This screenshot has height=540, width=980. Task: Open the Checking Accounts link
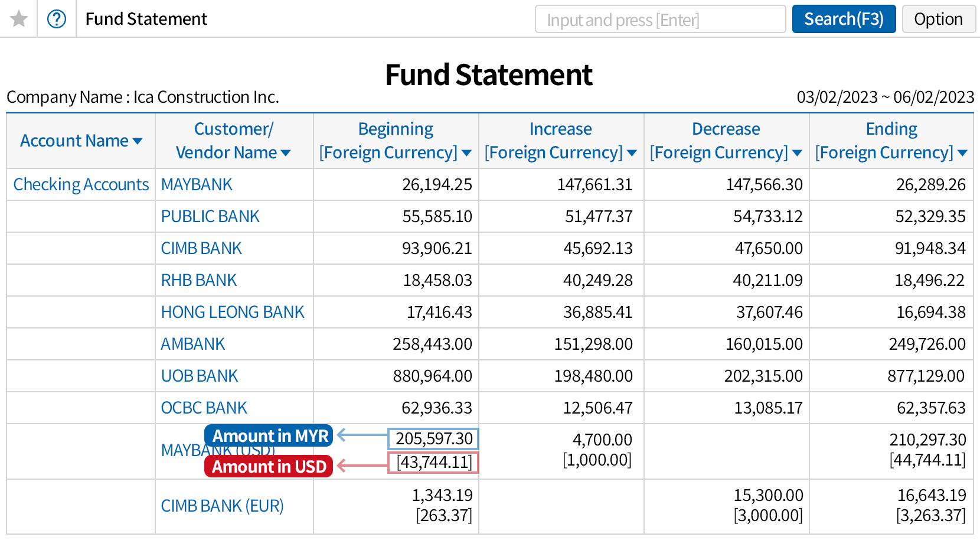[81, 184]
